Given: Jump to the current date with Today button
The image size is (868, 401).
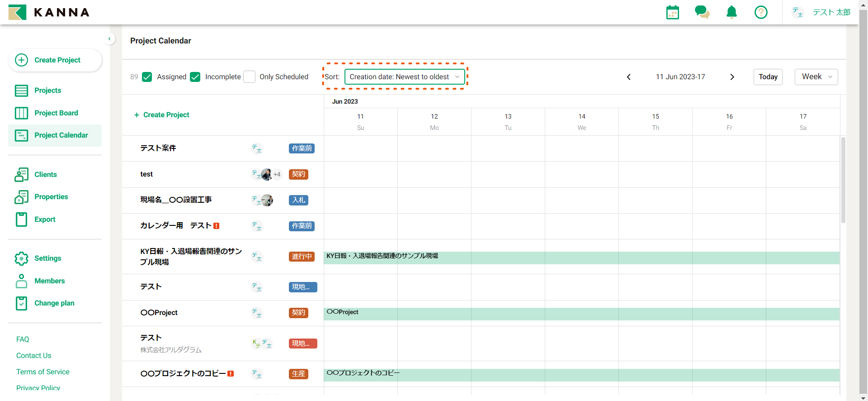Looking at the screenshot, I should 768,77.
